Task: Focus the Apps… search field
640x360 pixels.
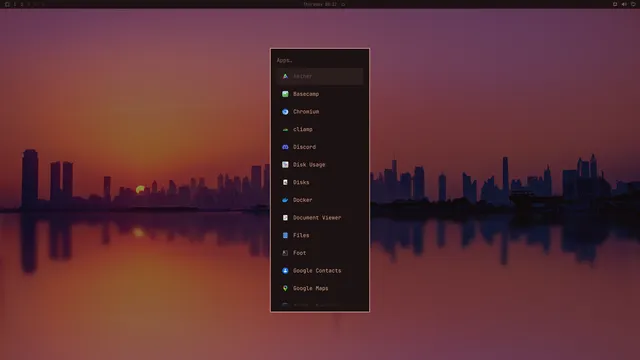Action: (x=320, y=60)
